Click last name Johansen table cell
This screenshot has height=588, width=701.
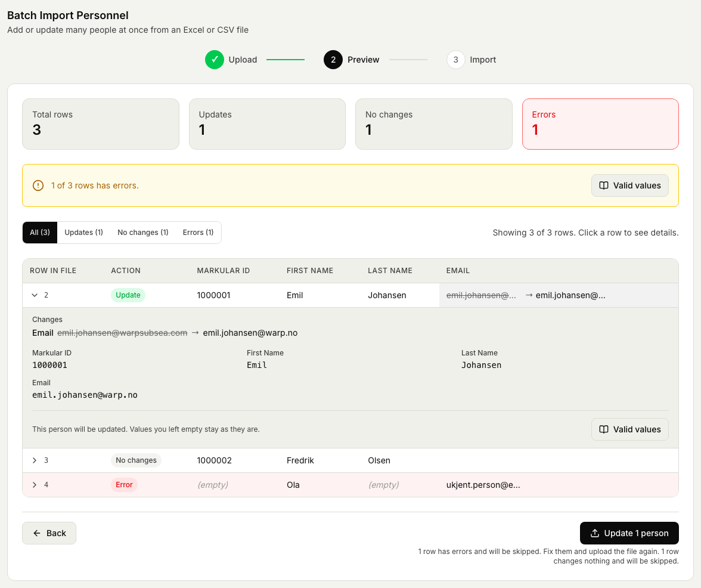[x=387, y=295]
